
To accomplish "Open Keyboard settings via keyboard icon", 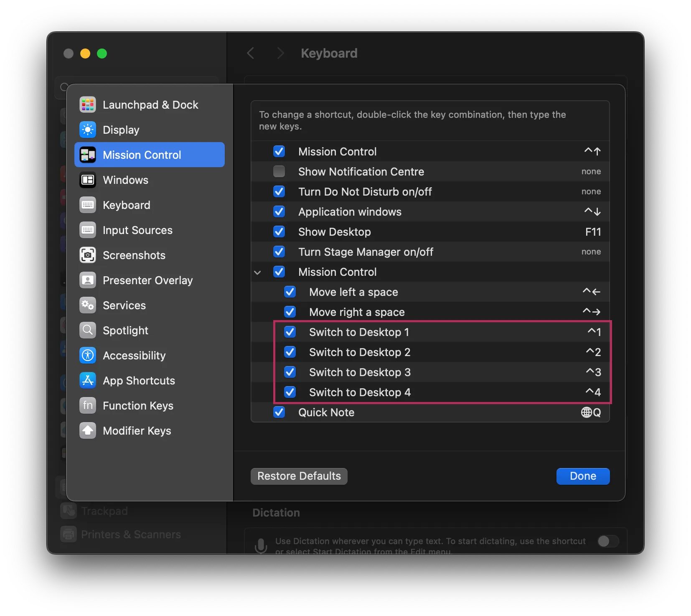I will 88,205.
